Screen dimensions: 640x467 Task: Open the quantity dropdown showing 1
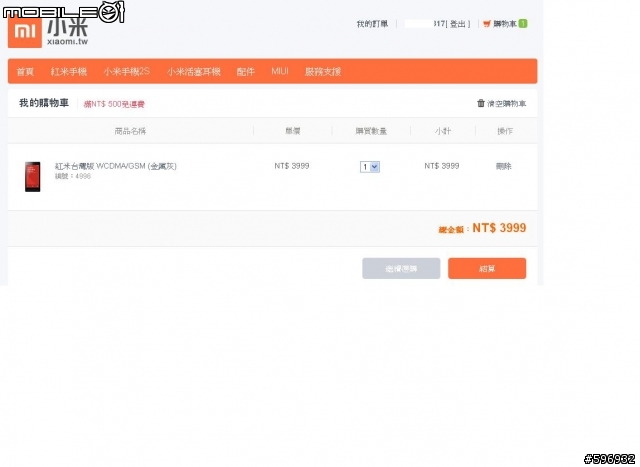click(370, 167)
